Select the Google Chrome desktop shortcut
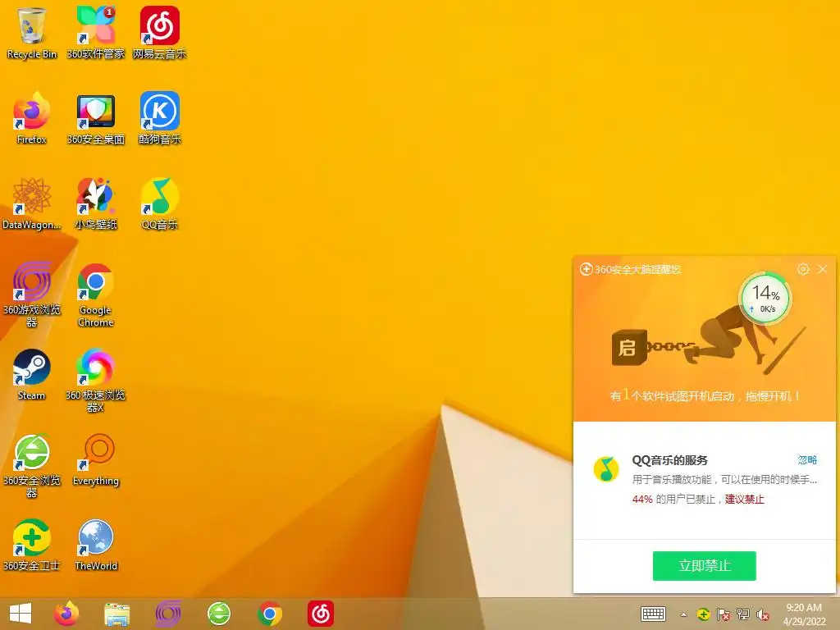 point(95,294)
